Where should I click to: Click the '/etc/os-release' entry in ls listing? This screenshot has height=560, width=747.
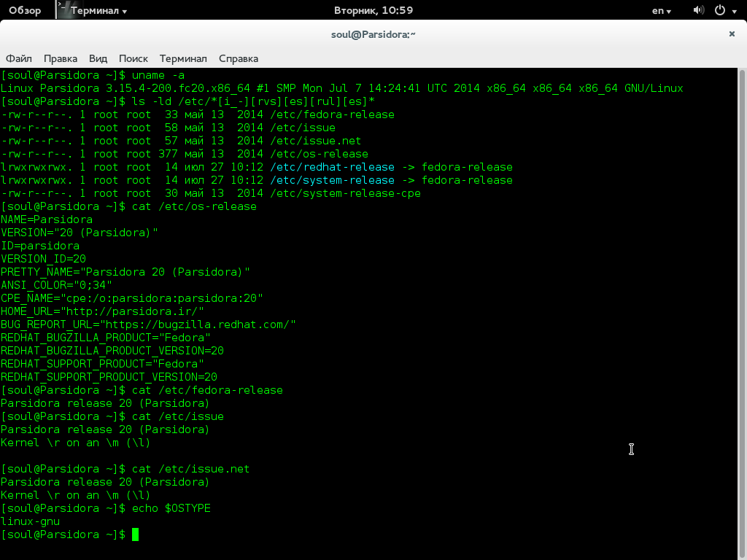320,155
